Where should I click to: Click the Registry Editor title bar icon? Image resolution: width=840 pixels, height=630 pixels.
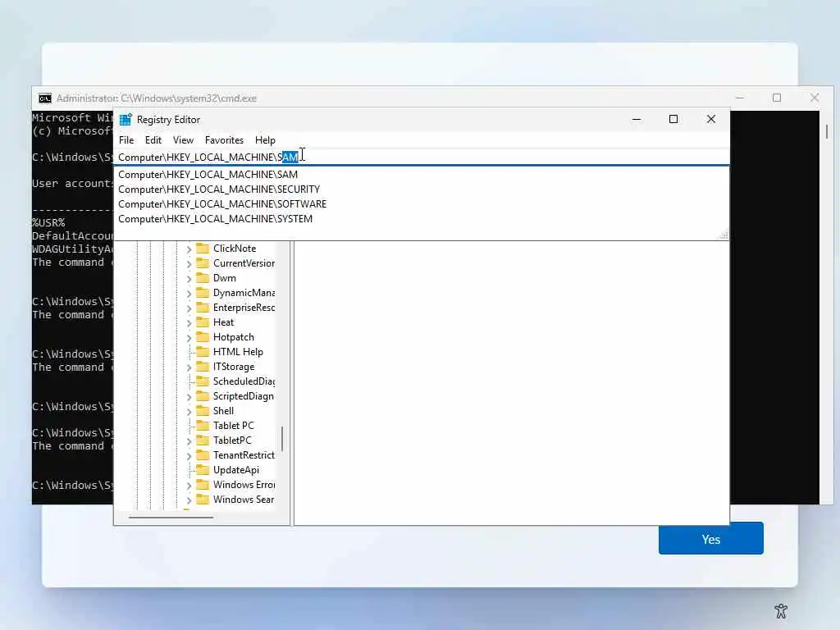126,120
